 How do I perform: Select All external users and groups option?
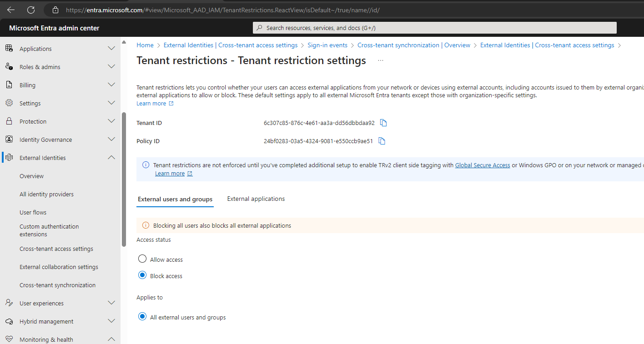click(x=142, y=317)
